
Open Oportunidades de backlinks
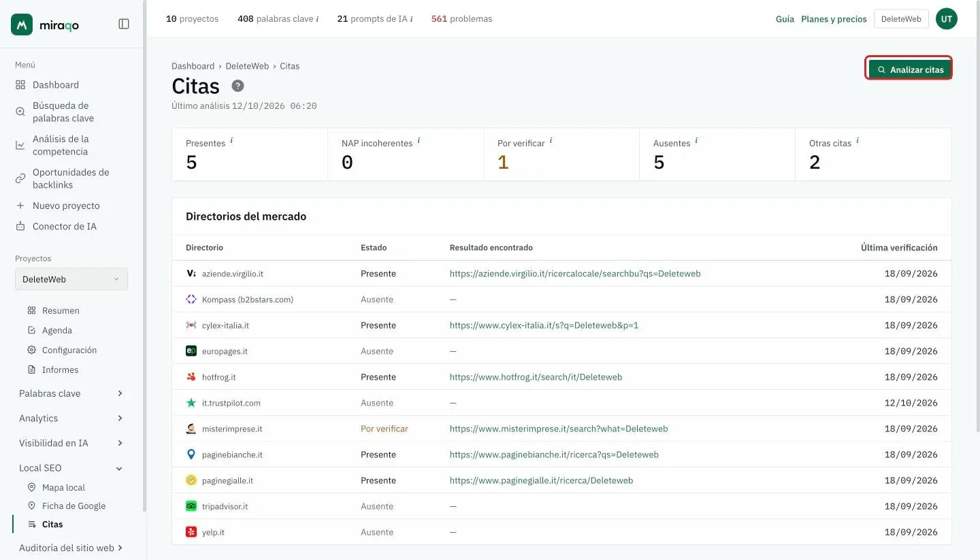pyautogui.click(x=71, y=178)
